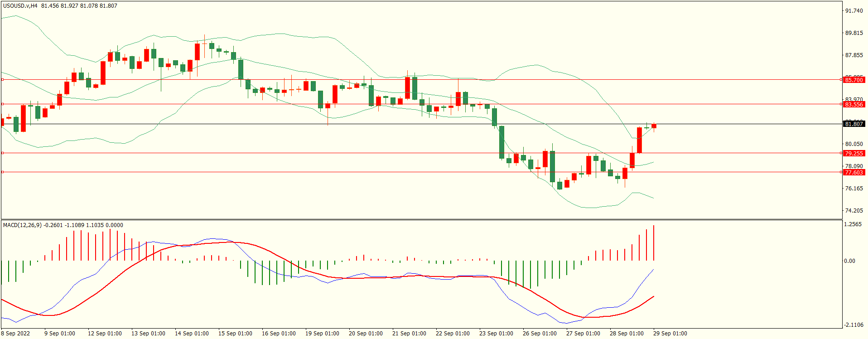
Task: Click the USOUSD.v,H4 chart title text
Action: pos(20,6)
